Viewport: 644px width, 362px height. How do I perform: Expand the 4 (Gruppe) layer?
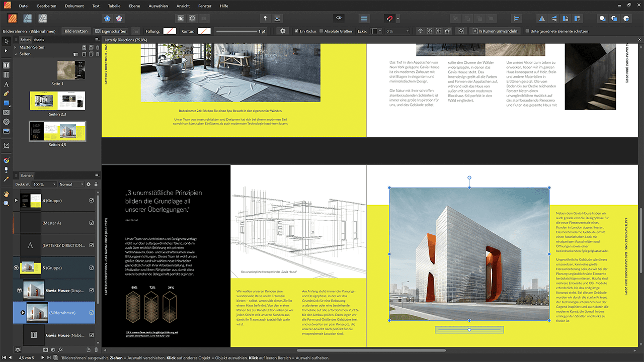[16, 200]
